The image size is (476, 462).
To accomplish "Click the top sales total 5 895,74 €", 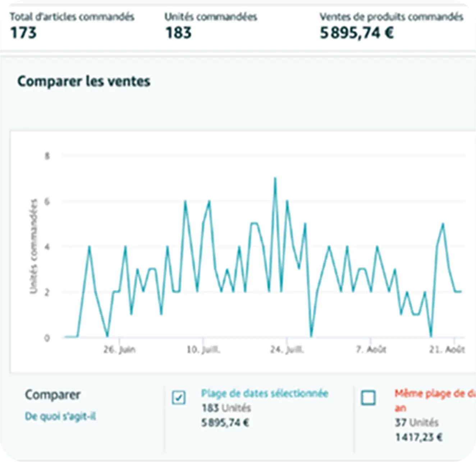I will (357, 33).
